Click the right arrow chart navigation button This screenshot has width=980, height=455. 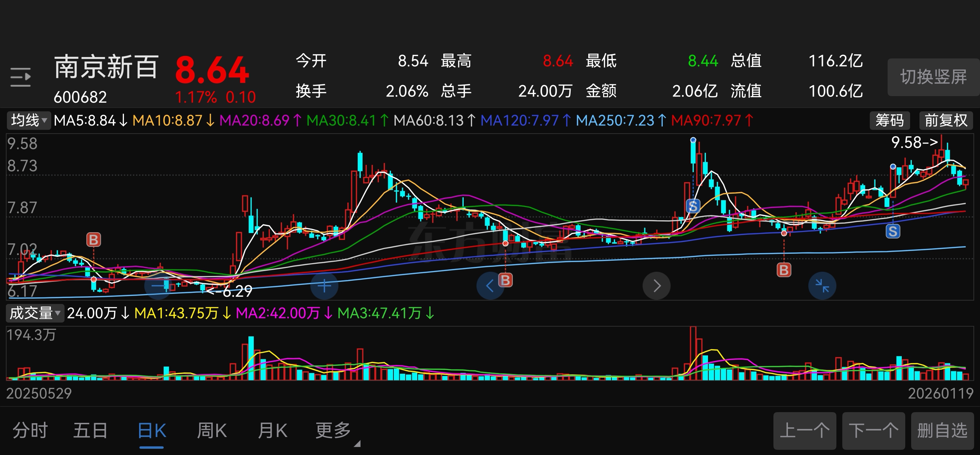pos(656,286)
